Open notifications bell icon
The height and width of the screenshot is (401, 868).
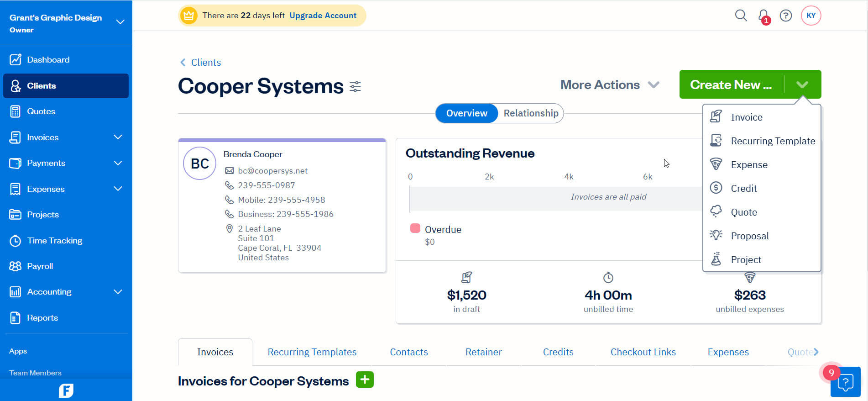763,16
